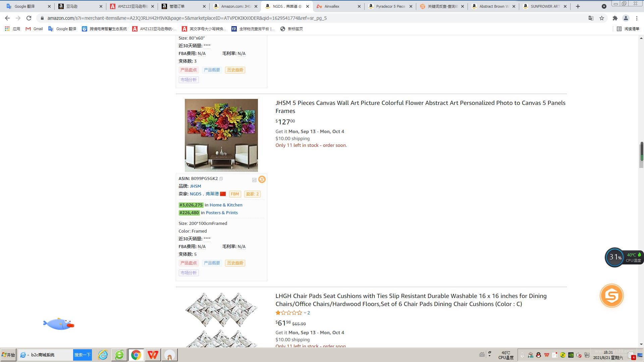Click the translate page icon in the address bar

click(591, 18)
